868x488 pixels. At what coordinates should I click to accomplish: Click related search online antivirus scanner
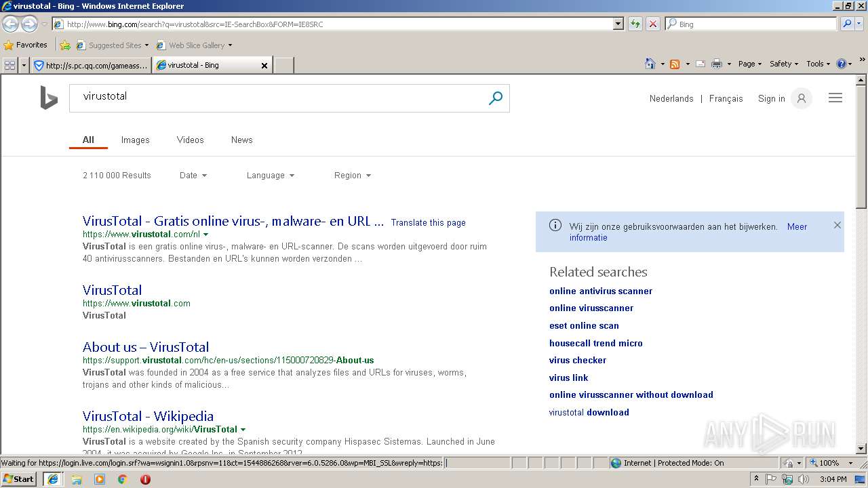tap(601, 291)
